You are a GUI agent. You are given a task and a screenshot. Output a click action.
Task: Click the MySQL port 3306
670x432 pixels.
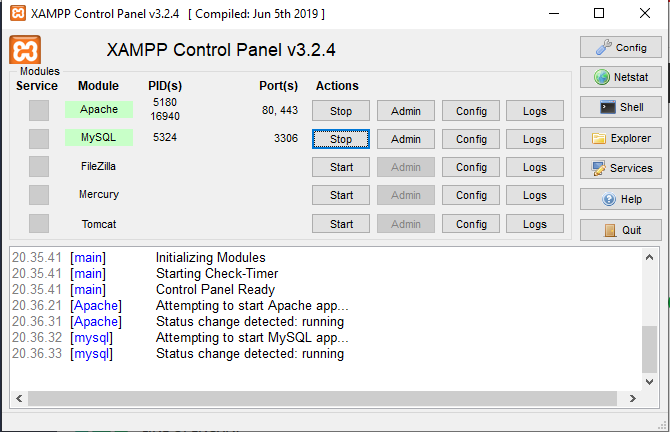click(x=286, y=138)
